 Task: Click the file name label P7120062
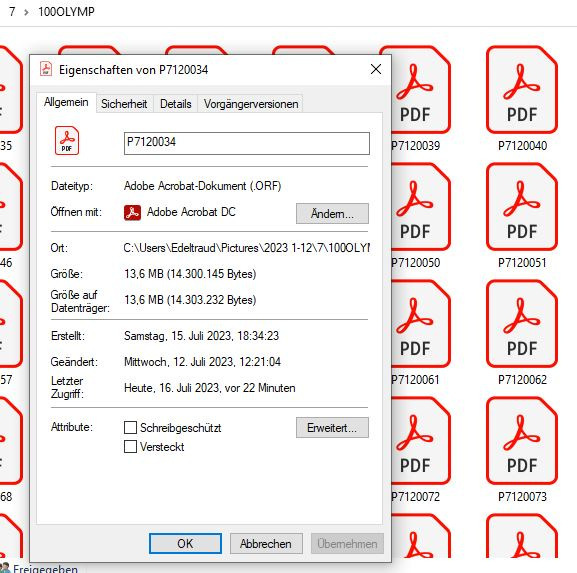[x=522, y=380]
